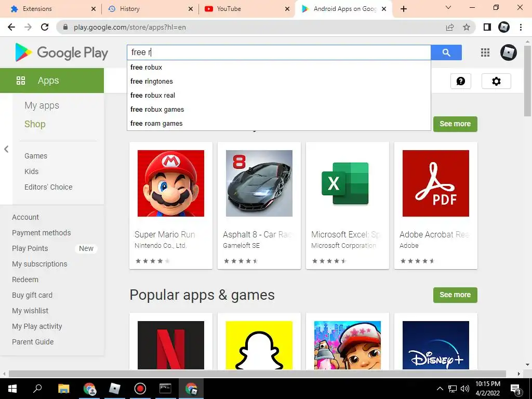The image size is (532, 399).
Task: Toggle the browser side panel icon
Action: point(487,27)
